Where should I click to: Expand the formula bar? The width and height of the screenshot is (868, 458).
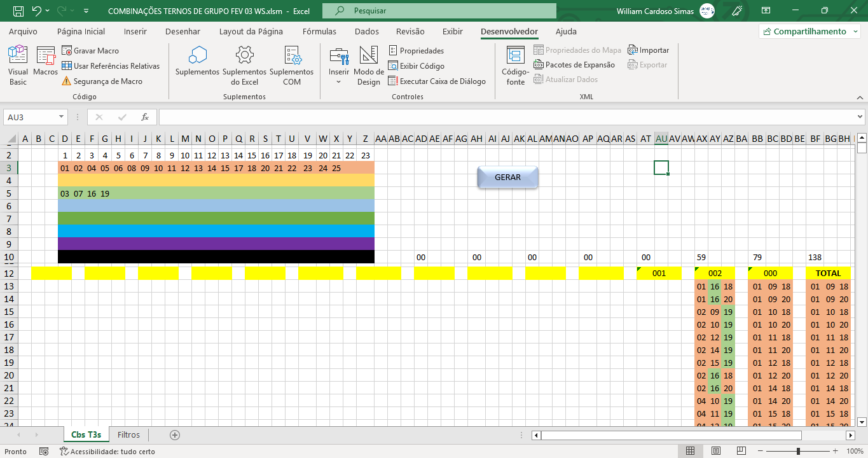[x=860, y=117]
